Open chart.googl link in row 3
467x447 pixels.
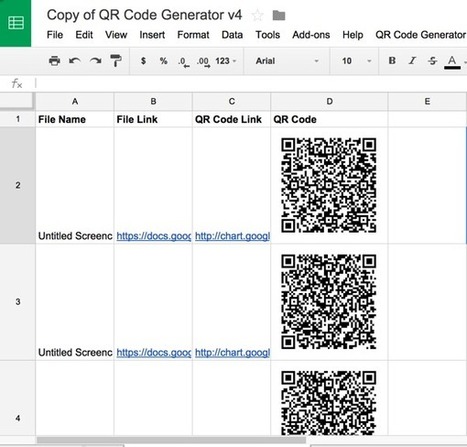tap(232, 353)
